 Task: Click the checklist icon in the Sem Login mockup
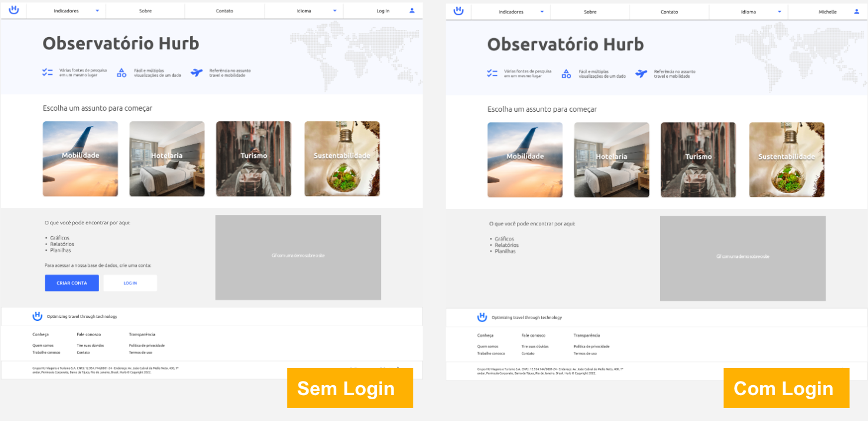48,72
